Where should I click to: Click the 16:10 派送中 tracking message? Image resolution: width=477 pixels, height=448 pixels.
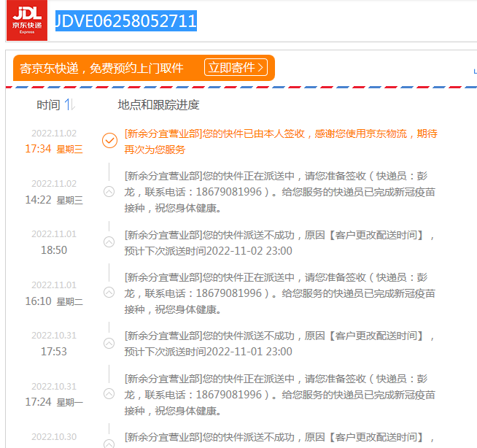point(279,293)
